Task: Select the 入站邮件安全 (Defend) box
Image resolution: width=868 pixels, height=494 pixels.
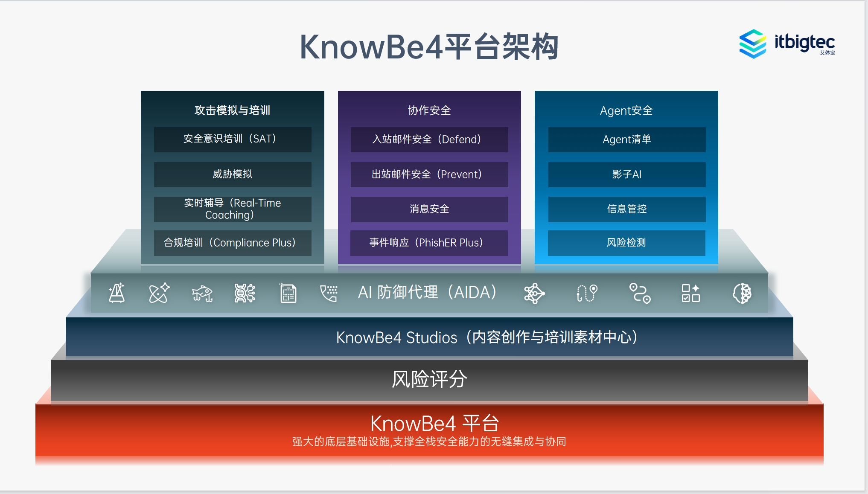Action: click(x=429, y=139)
